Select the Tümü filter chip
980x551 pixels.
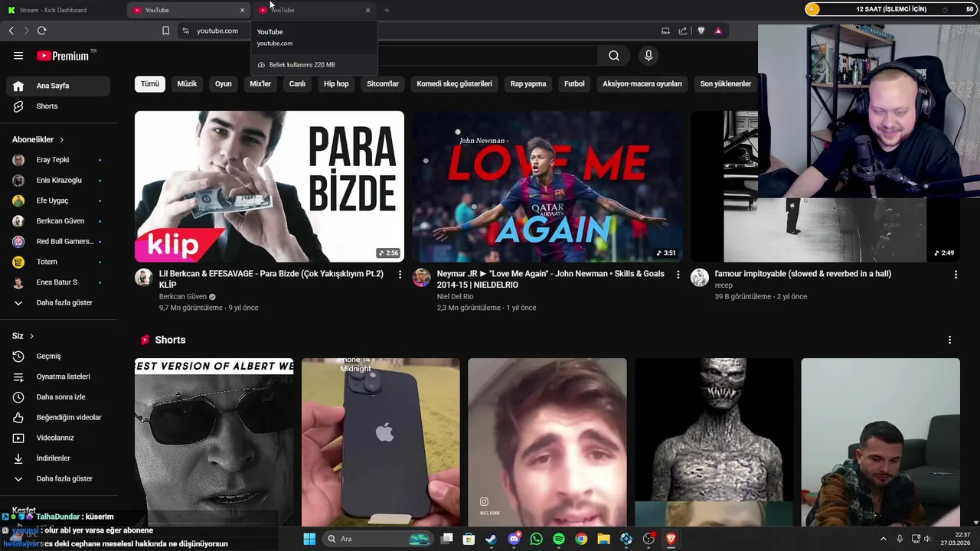pos(150,84)
